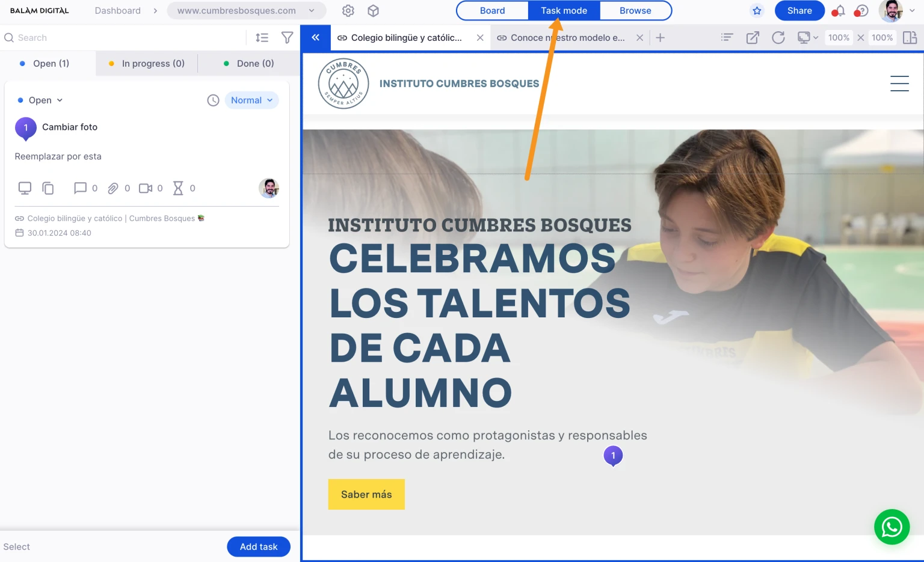Click the cube integrations icon
Screen dimensions: 924x562
pos(373,11)
